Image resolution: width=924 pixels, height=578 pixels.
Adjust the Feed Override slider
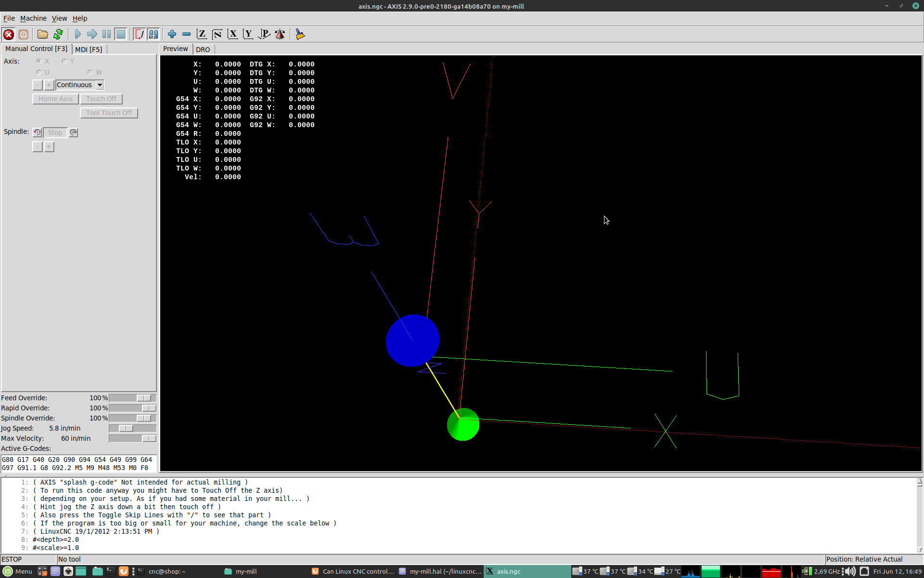[x=144, y=398]
